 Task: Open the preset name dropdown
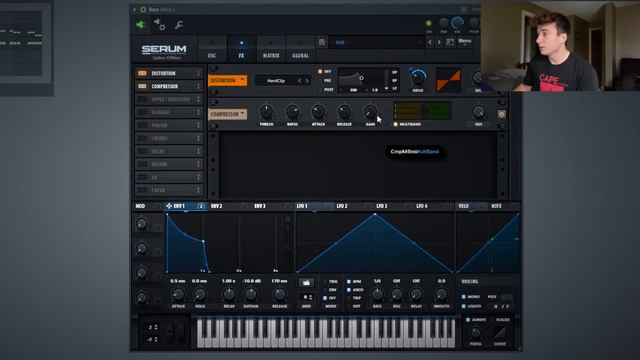[376, 42]
